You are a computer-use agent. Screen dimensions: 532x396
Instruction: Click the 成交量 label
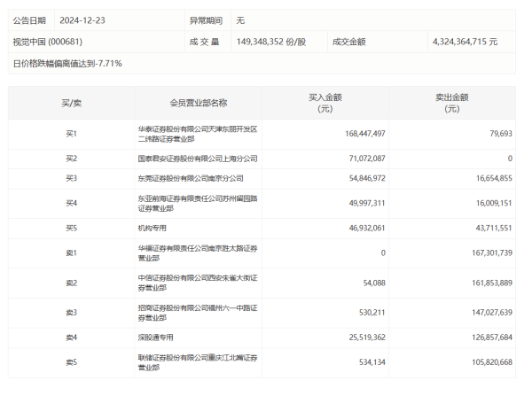(x=204, y=42)
